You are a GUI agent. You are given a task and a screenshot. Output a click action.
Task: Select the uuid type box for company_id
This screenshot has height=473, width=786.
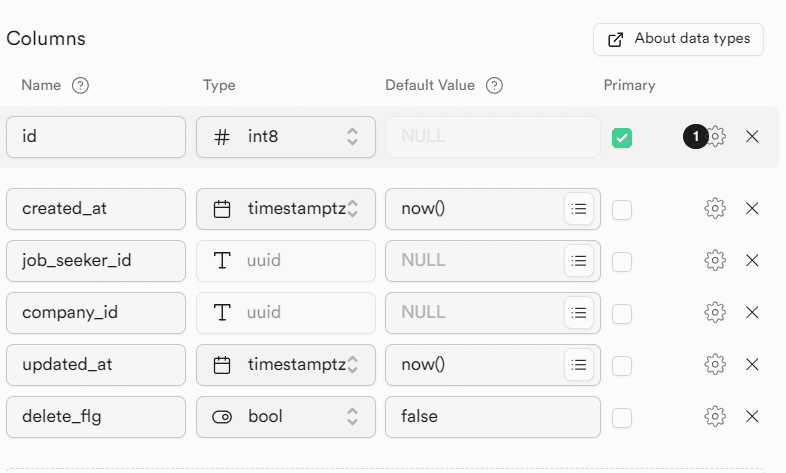286,313
